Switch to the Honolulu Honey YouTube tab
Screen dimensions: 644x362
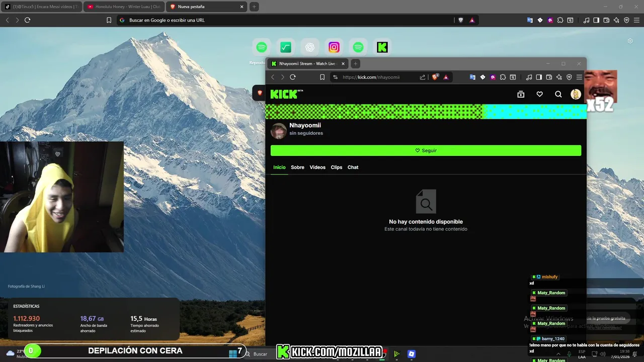click(124, 7)
